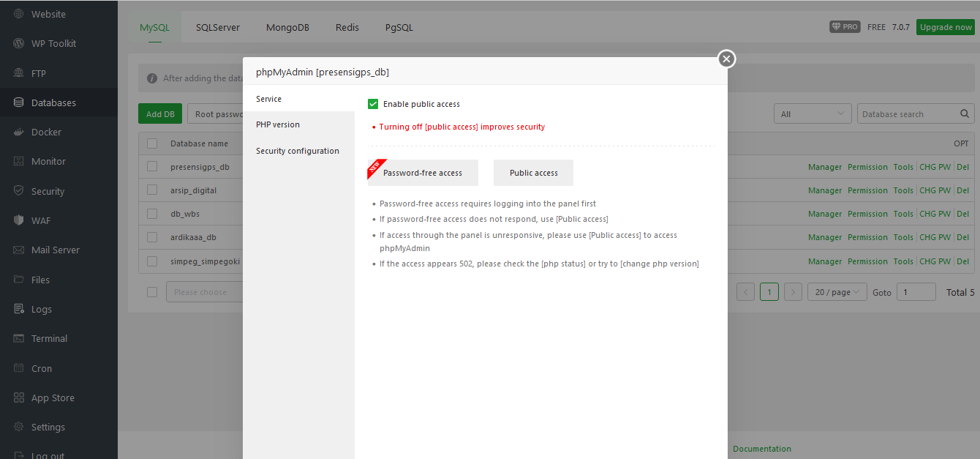Expand the 20 / page dropdown
Image resolution: width=980 pixels, height=459 pixels.
coord(837,292)
